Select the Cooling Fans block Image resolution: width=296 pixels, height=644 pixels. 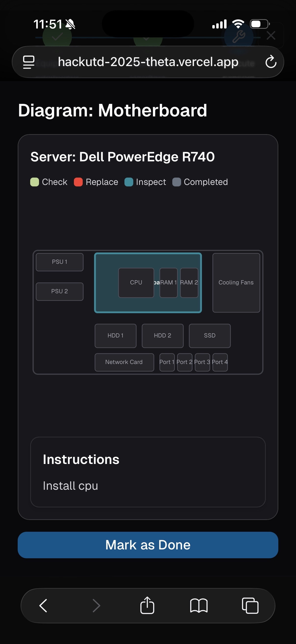[236, 283]
